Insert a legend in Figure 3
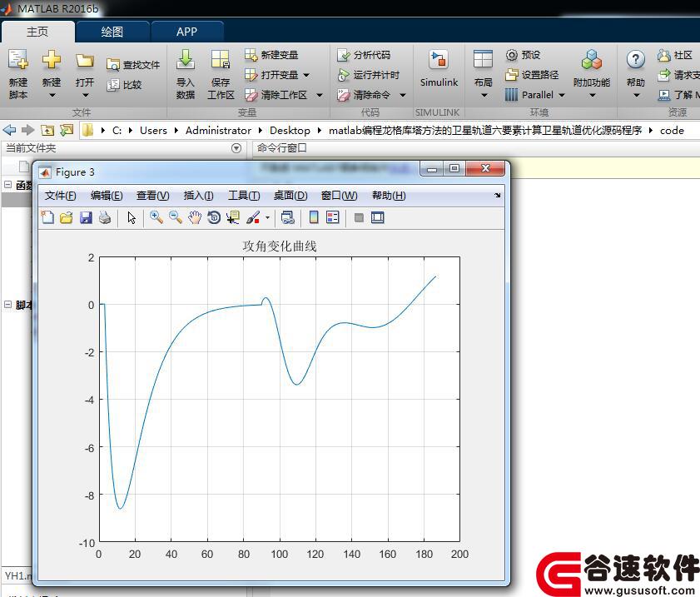Screen dimensions: 700x597 coord(333,217)
